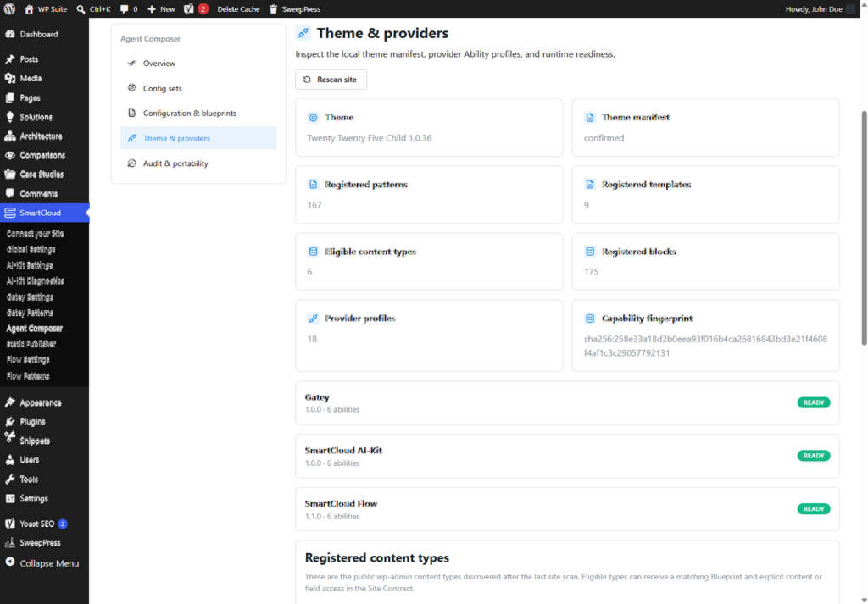Screen dimensions: 868x604
Task: Switch to Config sets tab
Action: (x=198, y=88)
